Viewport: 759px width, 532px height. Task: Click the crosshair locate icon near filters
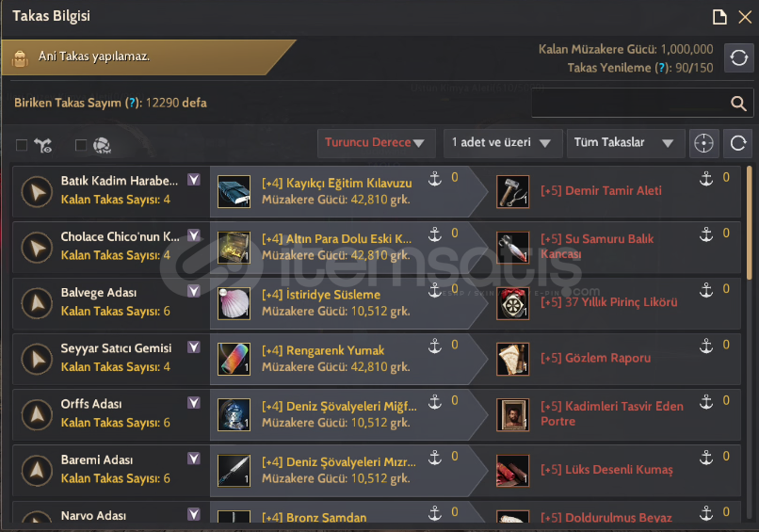pyautogui.click(x=703, y=143)
